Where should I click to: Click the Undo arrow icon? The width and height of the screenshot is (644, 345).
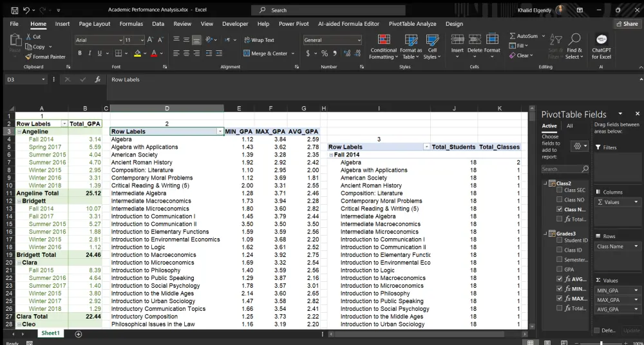[26, 10]
